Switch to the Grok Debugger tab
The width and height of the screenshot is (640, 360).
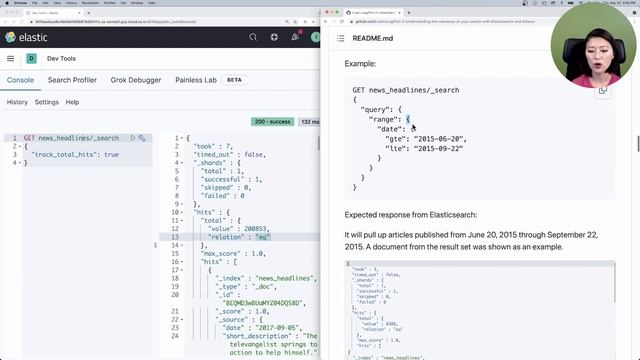click(136, 80)
